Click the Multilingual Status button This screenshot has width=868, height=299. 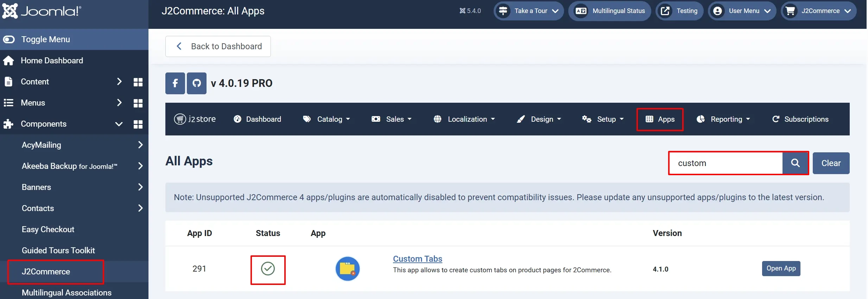point(610,11)
